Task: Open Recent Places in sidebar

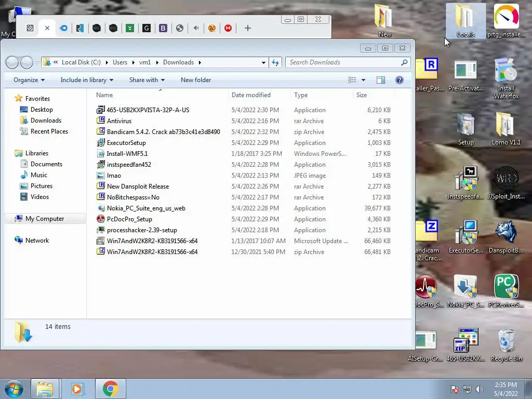Action: (x=49, y=131)
